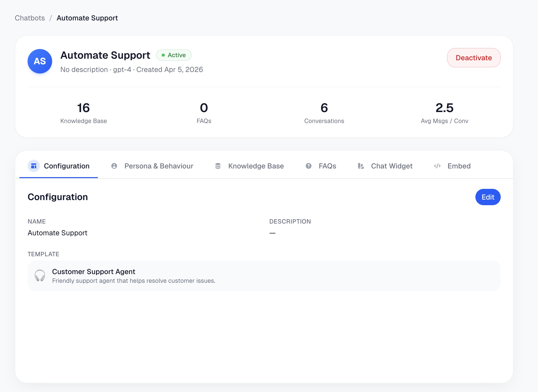Viewport: 538px width, 392px height.
Task: Open the FAQs tab label
Action: point(327,166)
